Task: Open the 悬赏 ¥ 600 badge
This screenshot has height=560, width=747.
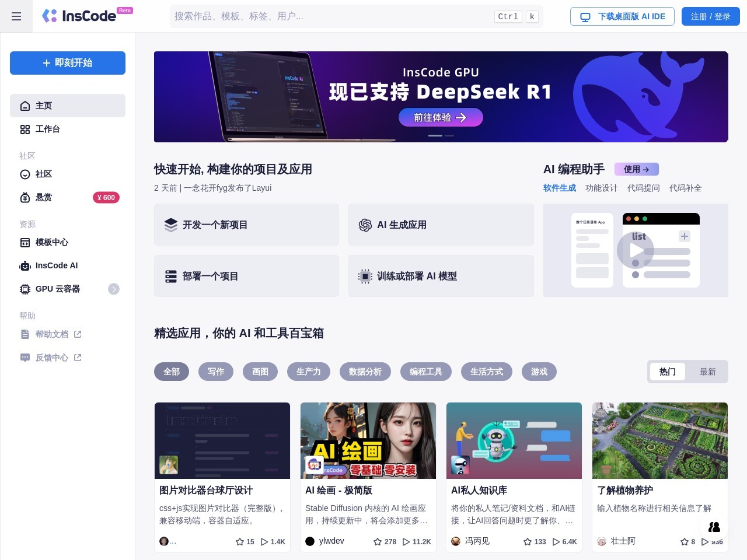Action: coord(106,197)
